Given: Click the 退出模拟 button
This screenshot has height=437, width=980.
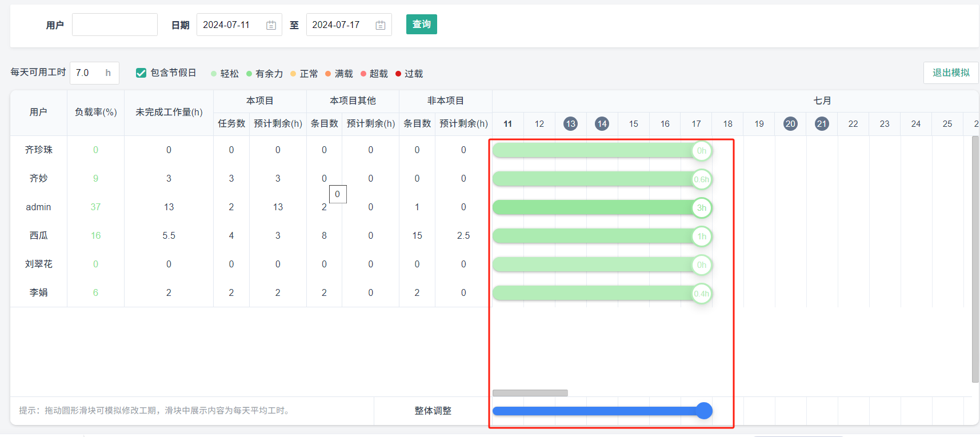Looking at the screenshot, I should [951, 73].
